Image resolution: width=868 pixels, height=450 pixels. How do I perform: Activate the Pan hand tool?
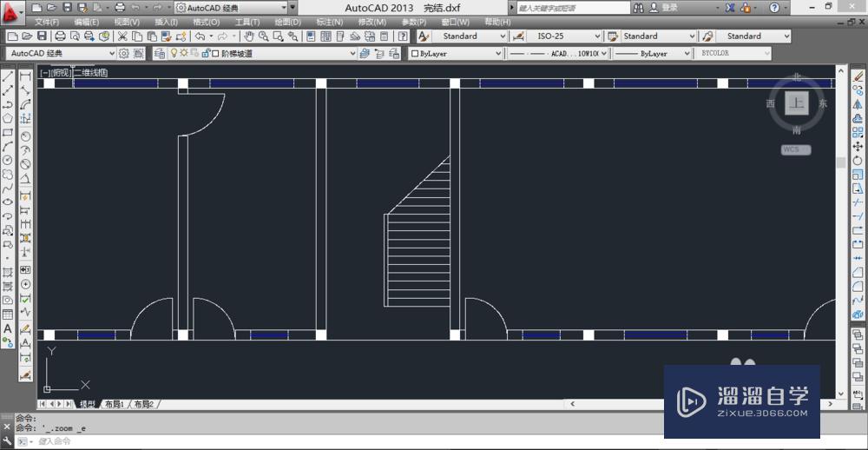point(249,36)
